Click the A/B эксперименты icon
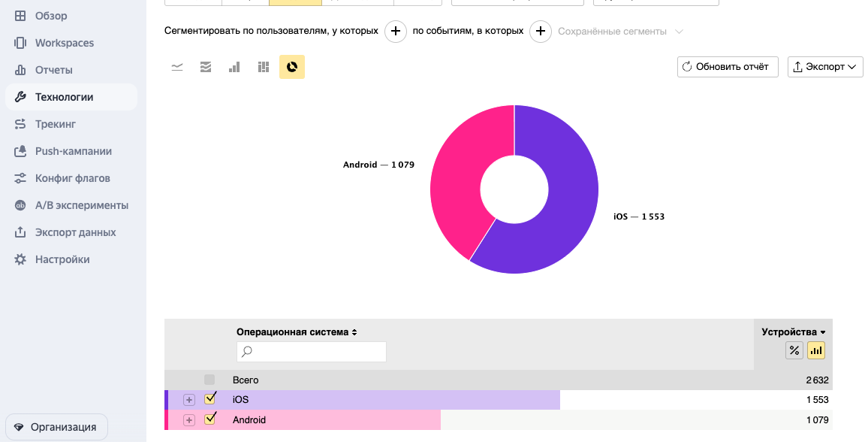Image resolution: width=868 pixels, height=442 pixels. pos(20,205)
